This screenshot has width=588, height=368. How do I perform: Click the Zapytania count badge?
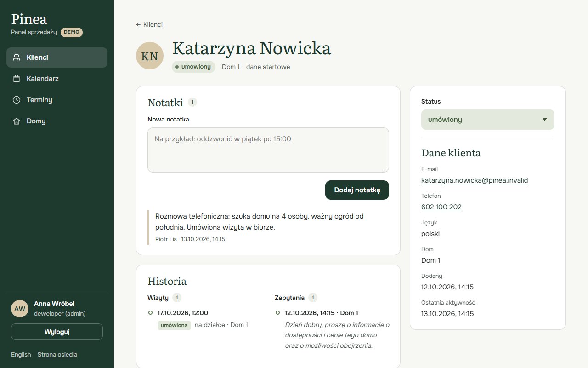[x=313, y=298]
